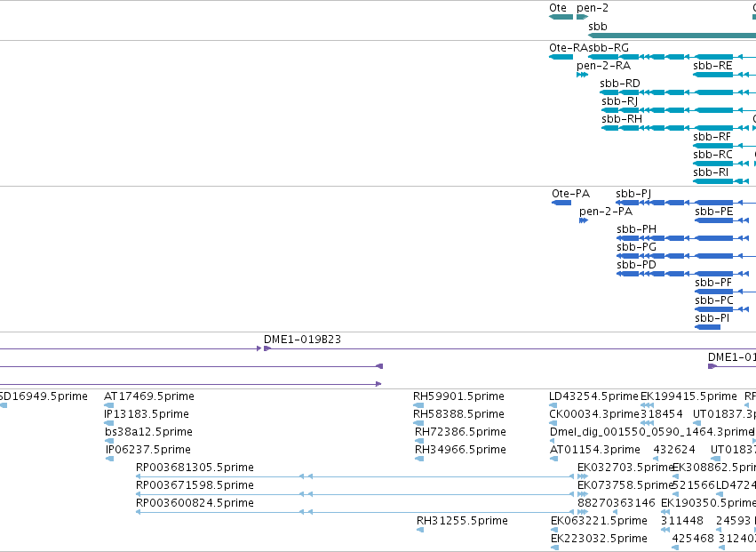Select the LD43254.5prime EST label

(593, 396)
